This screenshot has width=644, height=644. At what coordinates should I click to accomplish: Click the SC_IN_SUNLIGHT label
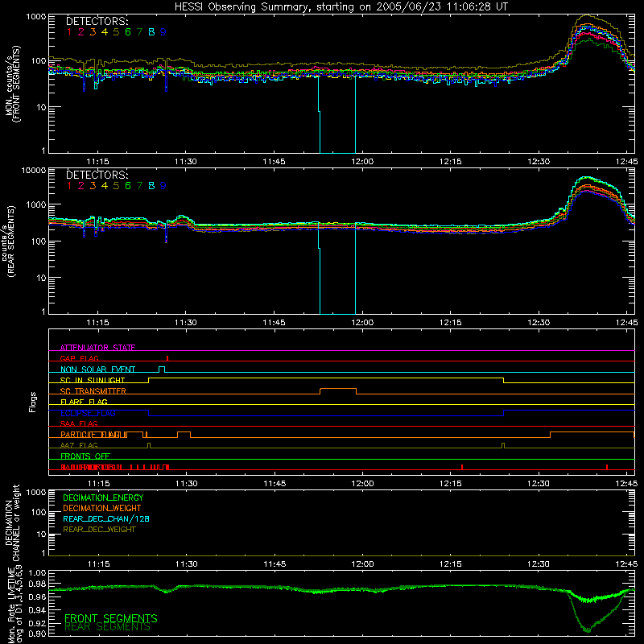[93, 380]
